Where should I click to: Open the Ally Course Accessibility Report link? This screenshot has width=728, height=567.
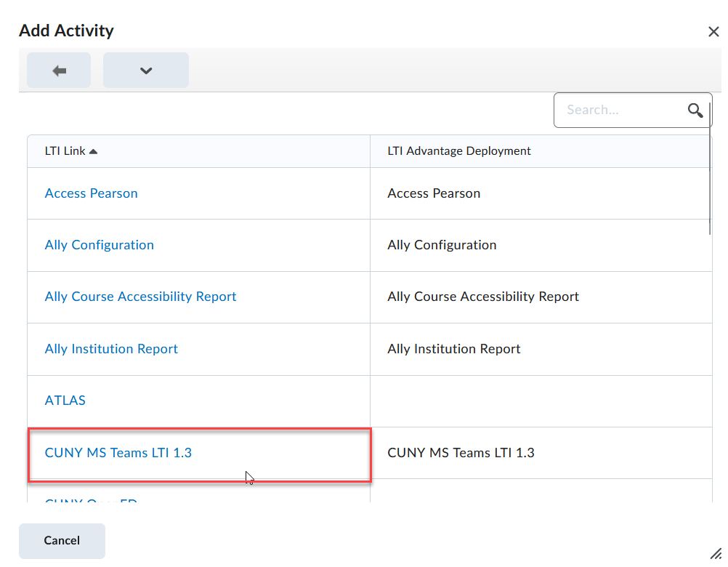(140, 297)
